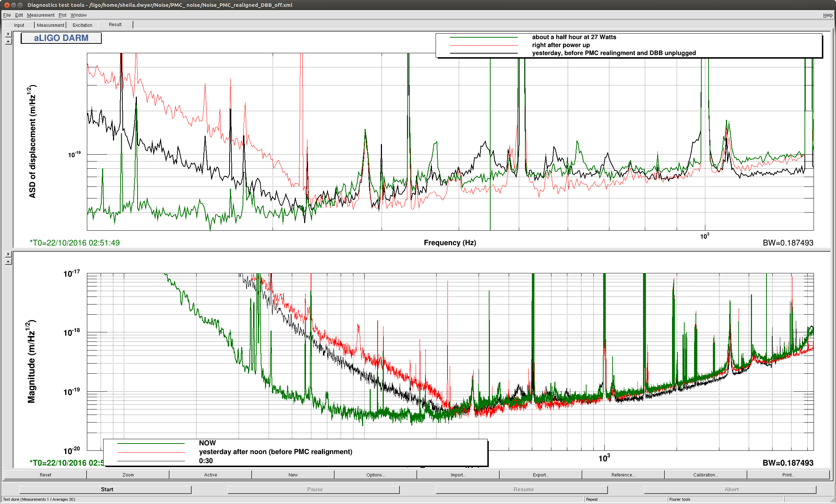The image size is (836, 504).
Task: Close the Diagnostics test tools window
Action: point(7,5)
